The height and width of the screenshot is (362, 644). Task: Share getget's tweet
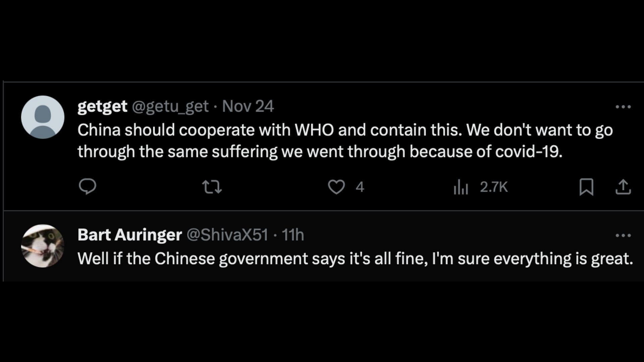[x=623, y=187]
